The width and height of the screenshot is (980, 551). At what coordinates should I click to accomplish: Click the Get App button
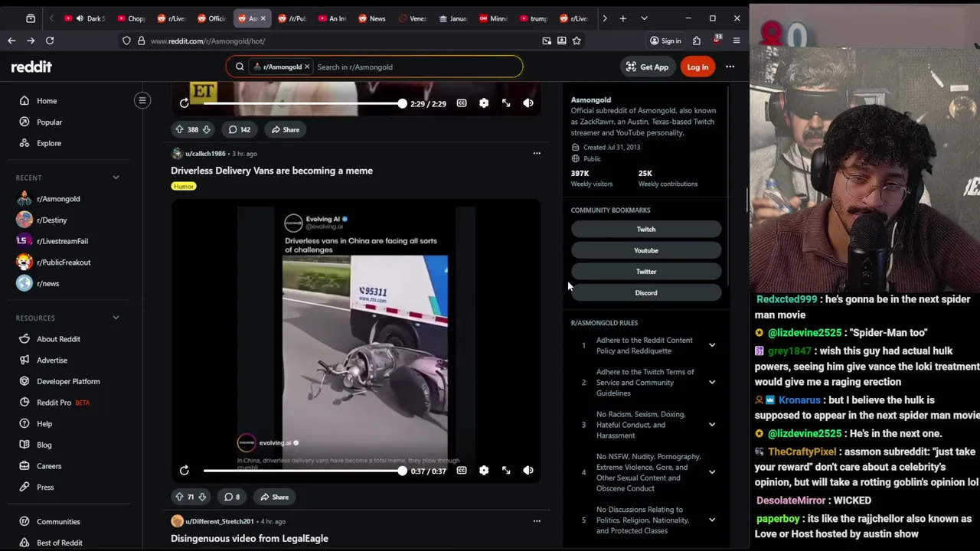(647, 67)
